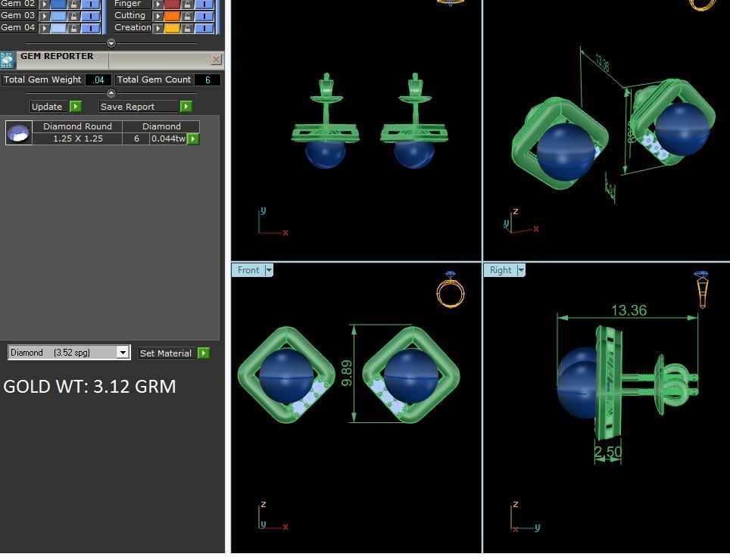
Task: Open the Right viewport dropdown arrow
Action: coord(521,270)
